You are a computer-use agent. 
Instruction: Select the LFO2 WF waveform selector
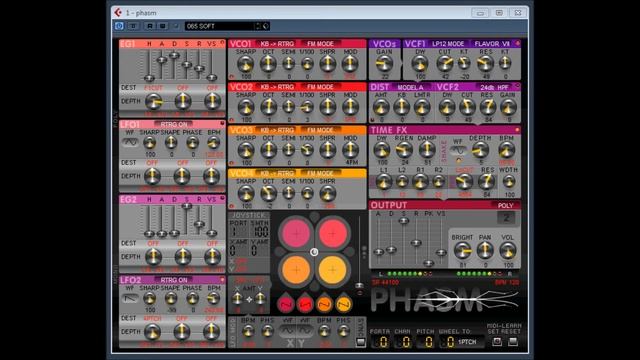[130, 298]
